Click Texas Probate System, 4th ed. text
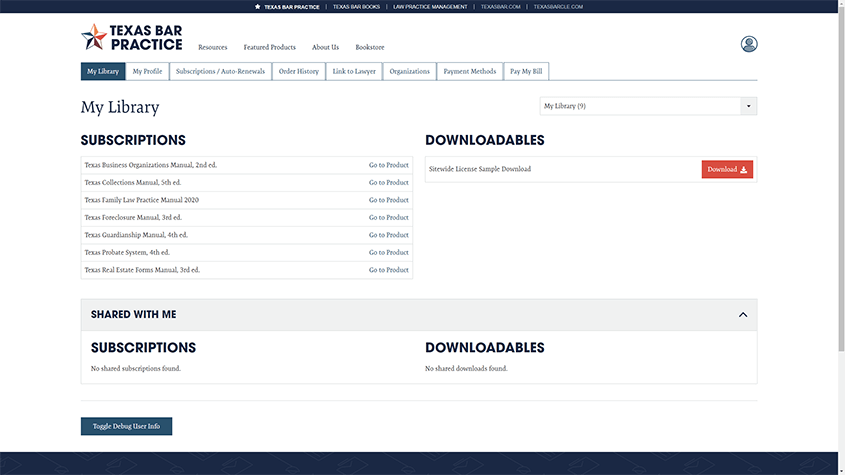This screenshot has height=475, width=845. point(127,252)
